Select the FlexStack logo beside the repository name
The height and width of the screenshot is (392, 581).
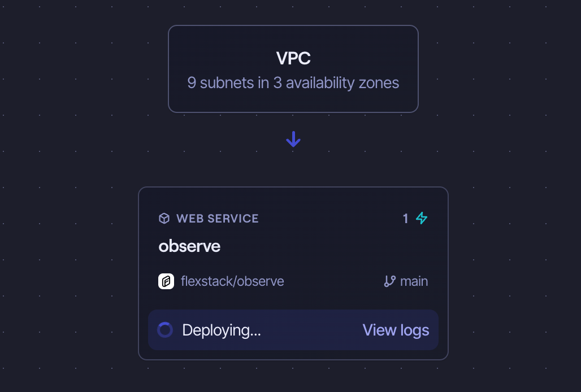coord(166,281)
